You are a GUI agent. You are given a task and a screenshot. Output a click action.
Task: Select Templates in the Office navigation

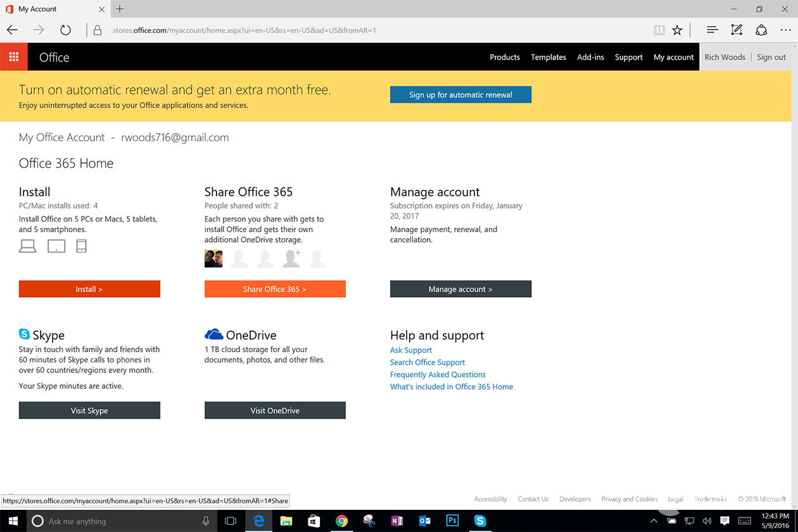pyautogui.click(x=548, y=57)
